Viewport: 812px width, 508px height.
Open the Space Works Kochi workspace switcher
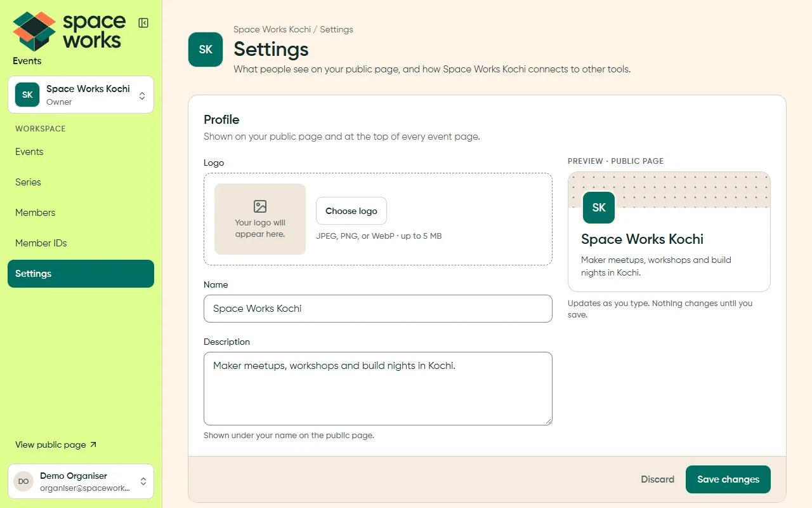point(81,95)
